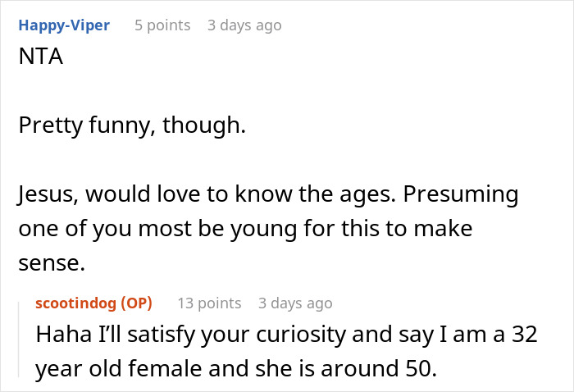
Task: Click the "Pretty funny, though." line
Action: pyautogui.click(x=132, y=126)
